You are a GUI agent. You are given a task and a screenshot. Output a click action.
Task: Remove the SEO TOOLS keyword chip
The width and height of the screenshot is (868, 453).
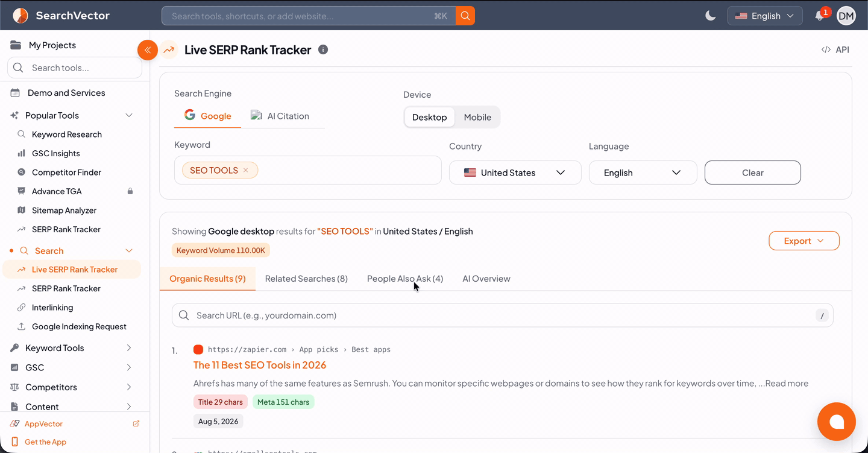tap(245, 170)
